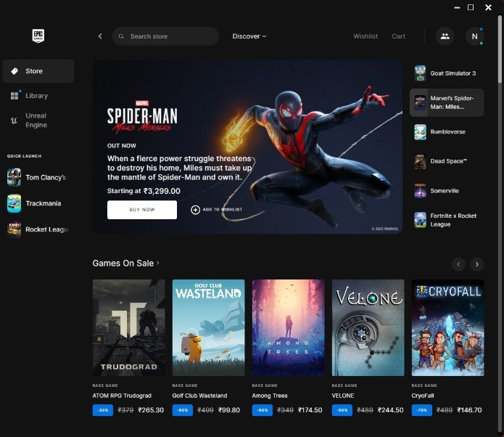Select Fortnite x Rocket League title text
The width and height of the screenshot is (504, 437).
[x=453, y=220]
